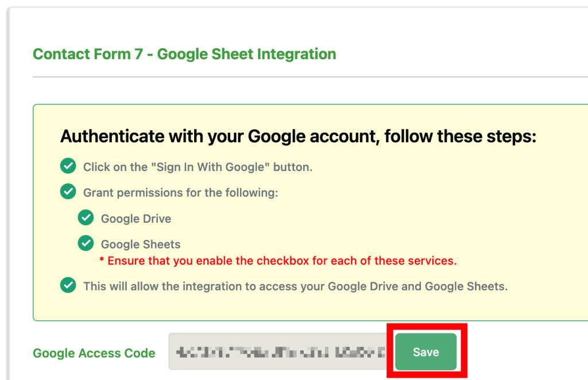Click 'This will allow the integration' sentence
This screenshot has width=588, height=380.
click(295, 286)
